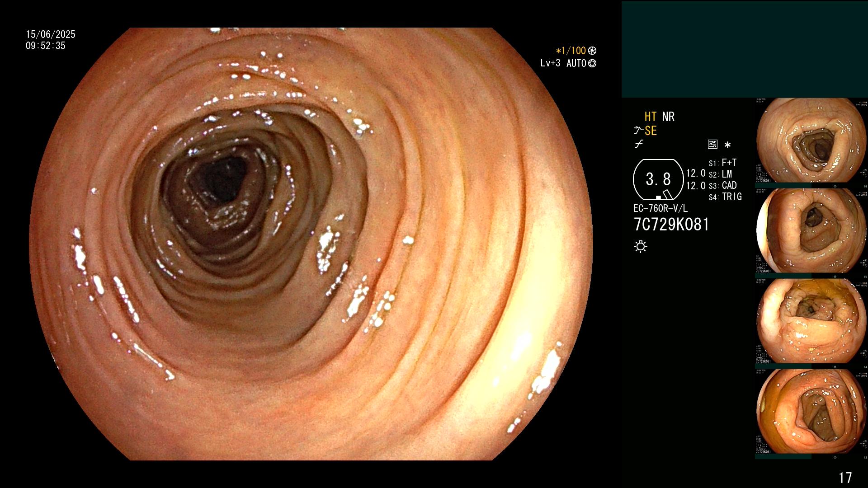Click the asterisk icon beside the sliders icon

tap(727, 145)
